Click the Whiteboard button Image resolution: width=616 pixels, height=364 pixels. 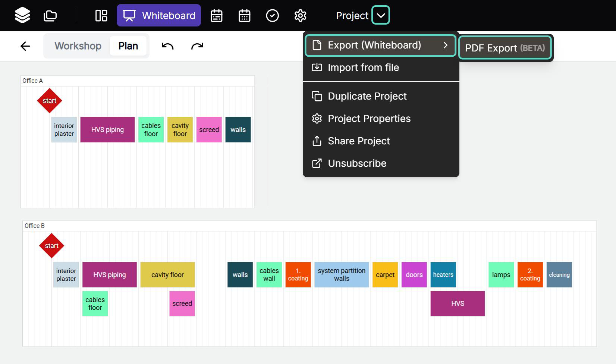[159, 16]
